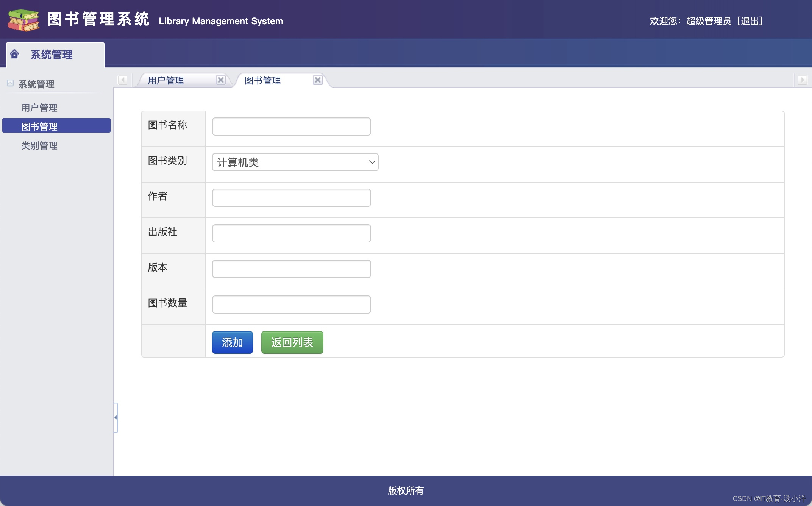Screen dimensions: 812x506
Task: Open 图书管理 in the sidebar
Action: pyautogui.click(x=56, y=126)
